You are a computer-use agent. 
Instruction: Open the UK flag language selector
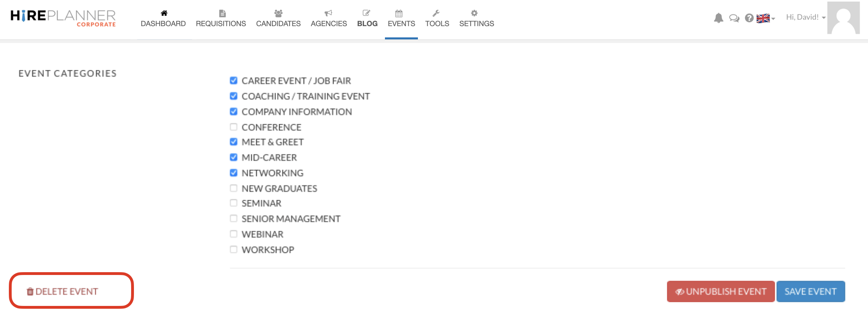[765, 18]
